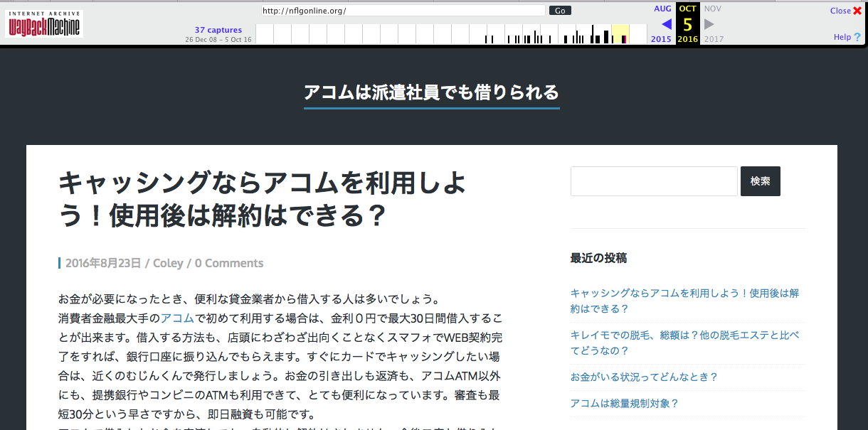868x430 pixels.
Task: Click the post date 2016年8月23日
Action: [103, 263]
